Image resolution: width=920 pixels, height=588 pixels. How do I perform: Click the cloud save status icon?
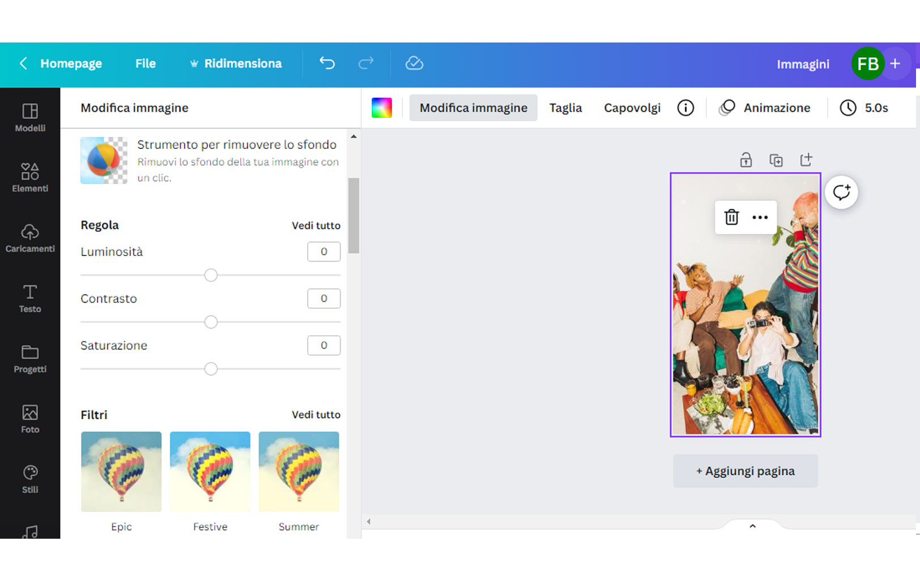pyautogui.click(x=414, y=63)
